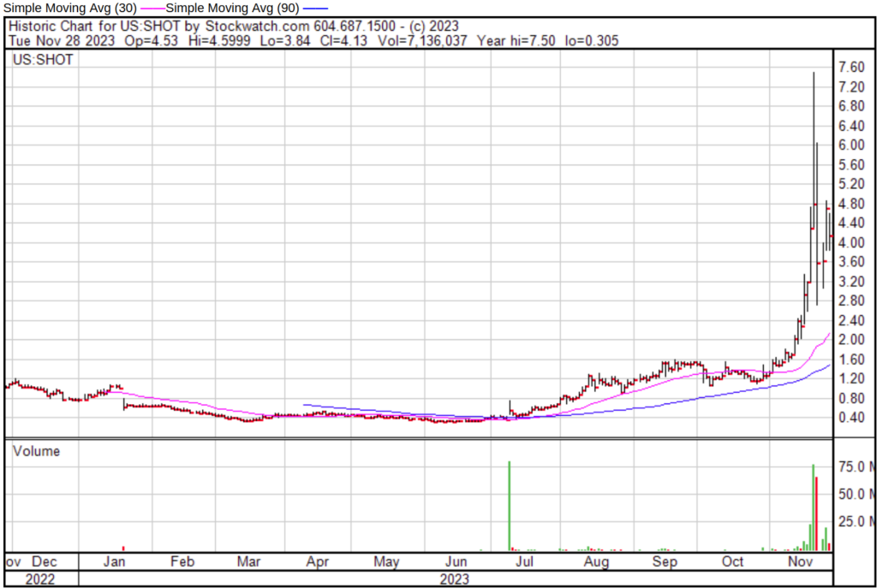Click the large red volume bar in November
This screenshot has height=588, width=877.
[817, 514]
